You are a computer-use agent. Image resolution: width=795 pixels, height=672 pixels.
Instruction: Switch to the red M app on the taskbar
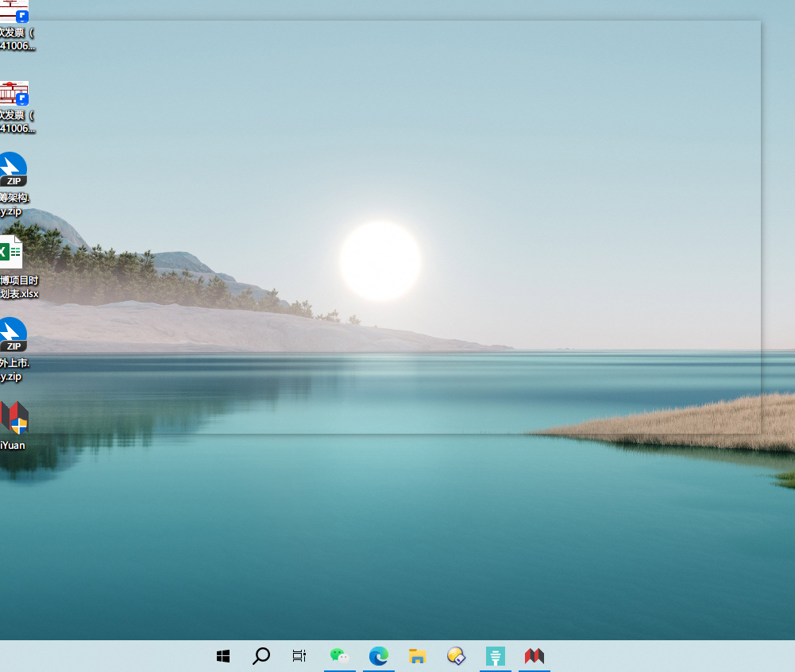[x=535, y=656]
